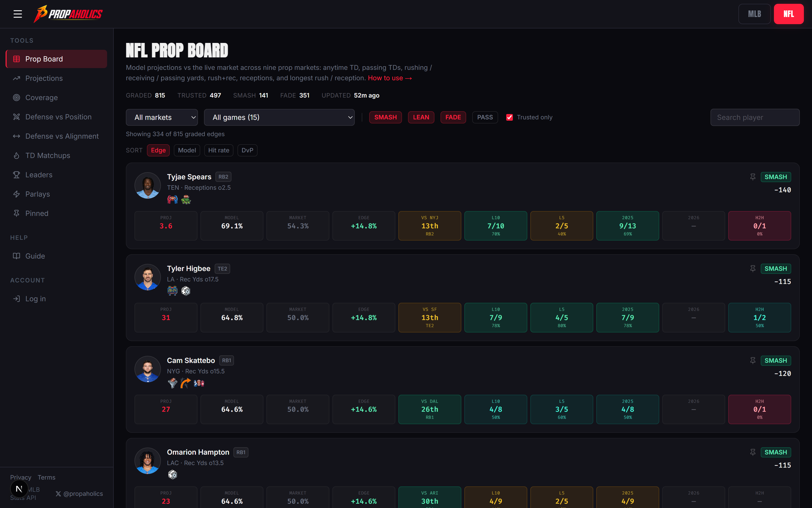Open the All markets dropdown

[x=162, y=117]
